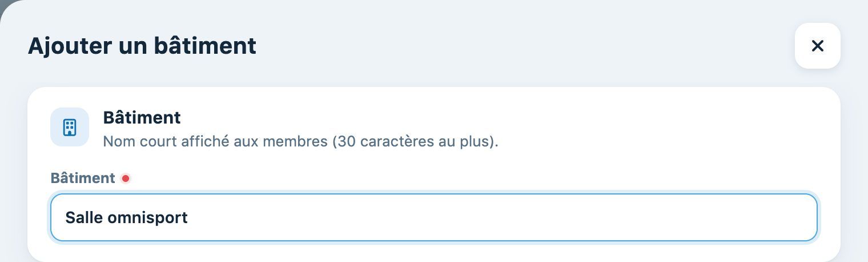Viewport: 868px width, 262px height.
Task: Select the Ajouter un bâtiment dialog title
Action: tap(142, 46)
